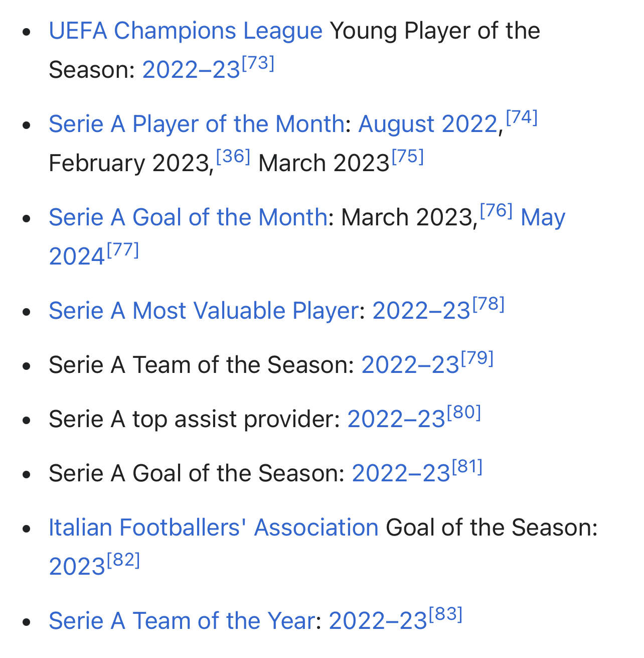This screenshot has width=644, height=658.
Task: Open citation reference 82
Action: pyautogui.click(x=123, y=561)
